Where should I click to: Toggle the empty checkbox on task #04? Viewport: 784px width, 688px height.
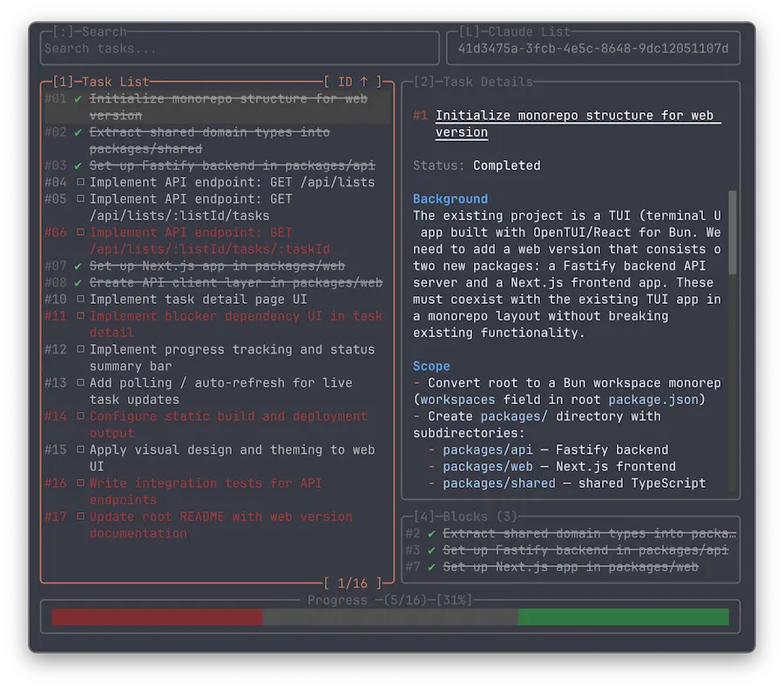[x=79, y=182]
